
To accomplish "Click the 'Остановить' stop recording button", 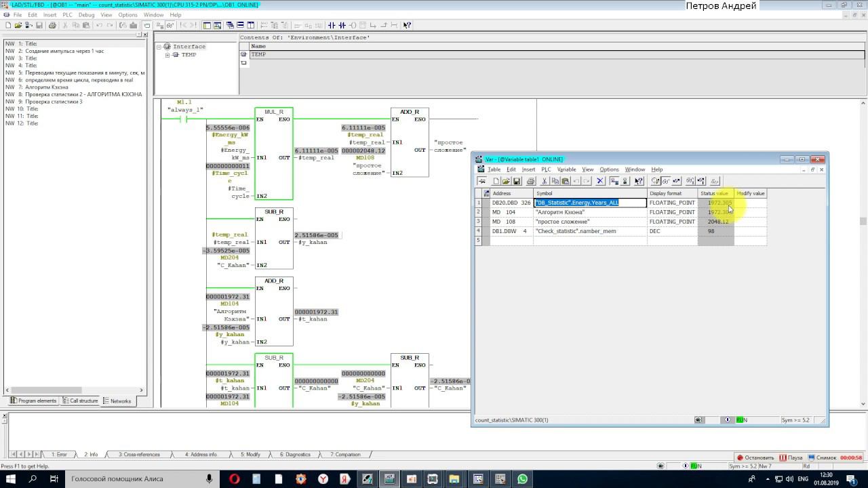I will click(755, 457).
